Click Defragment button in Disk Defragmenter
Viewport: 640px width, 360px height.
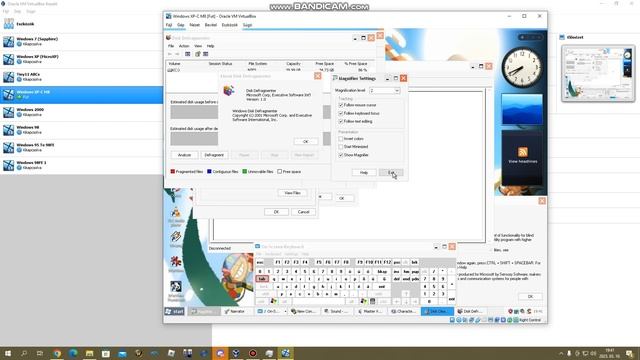click(x=214, y=155)
